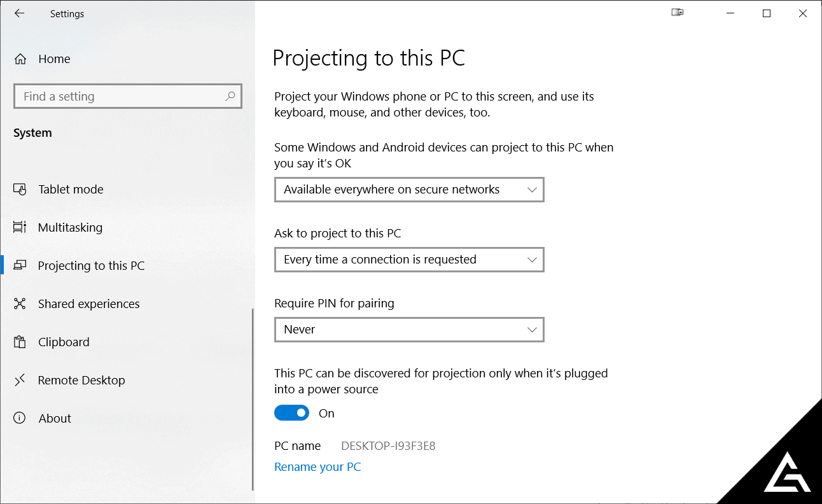
Task: Open the Clipboard icon entry
Action: pos(20,342)
